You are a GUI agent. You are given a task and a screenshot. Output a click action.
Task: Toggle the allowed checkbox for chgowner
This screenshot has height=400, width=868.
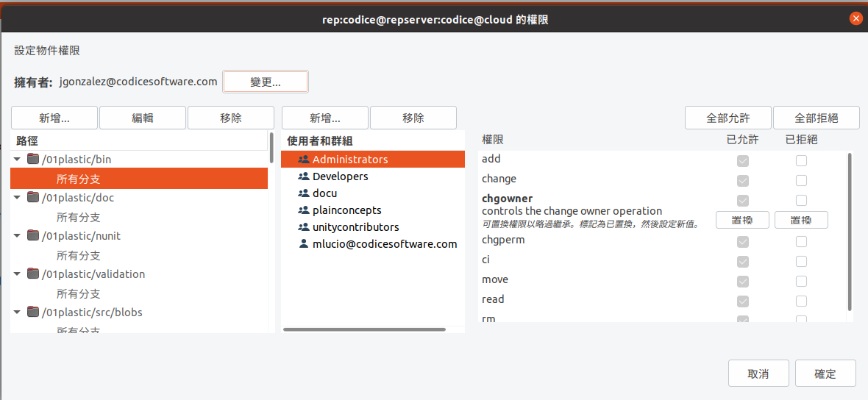[743, 200]
